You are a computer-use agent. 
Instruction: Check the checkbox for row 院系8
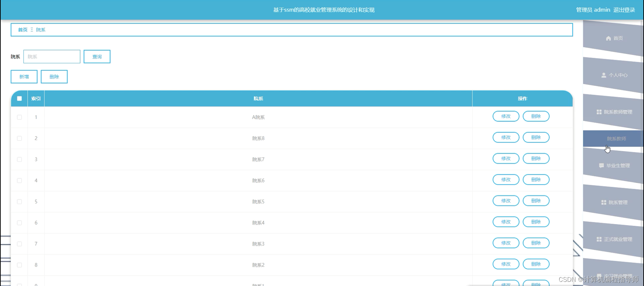tap(19, 138)
